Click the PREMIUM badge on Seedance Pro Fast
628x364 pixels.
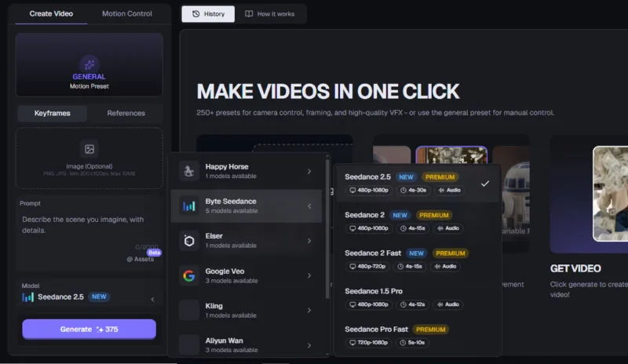(x=430, y=329)
